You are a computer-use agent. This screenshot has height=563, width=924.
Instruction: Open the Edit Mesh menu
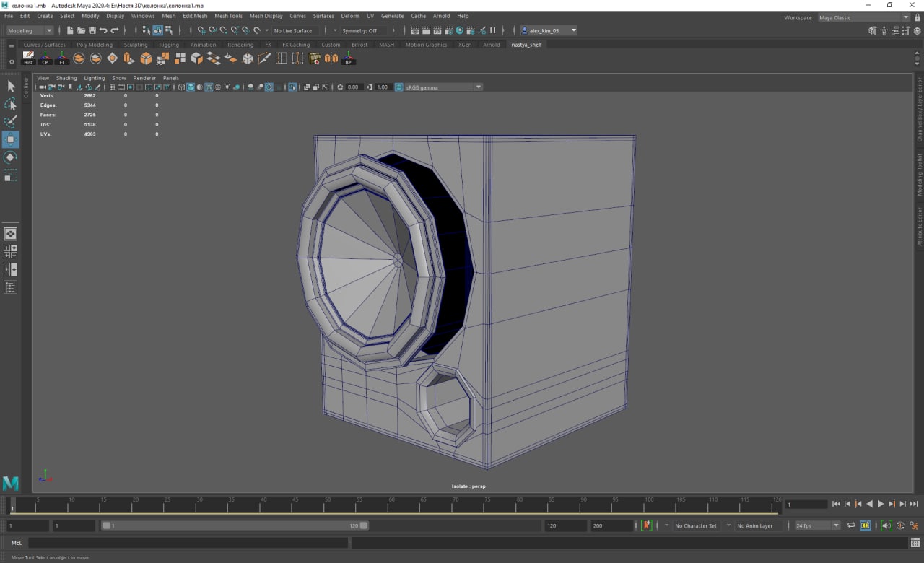click(x=195, y=15)
